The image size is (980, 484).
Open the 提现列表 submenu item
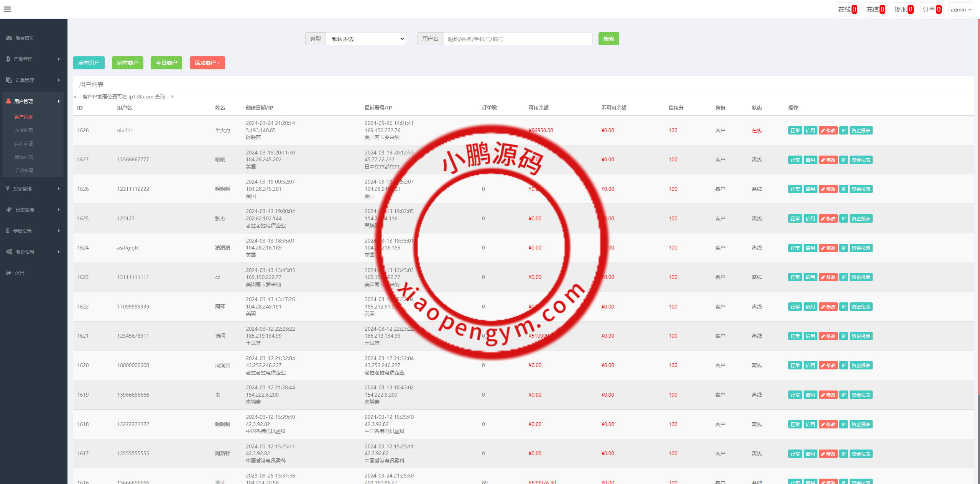pyautogui.click(x=24, y=157)
